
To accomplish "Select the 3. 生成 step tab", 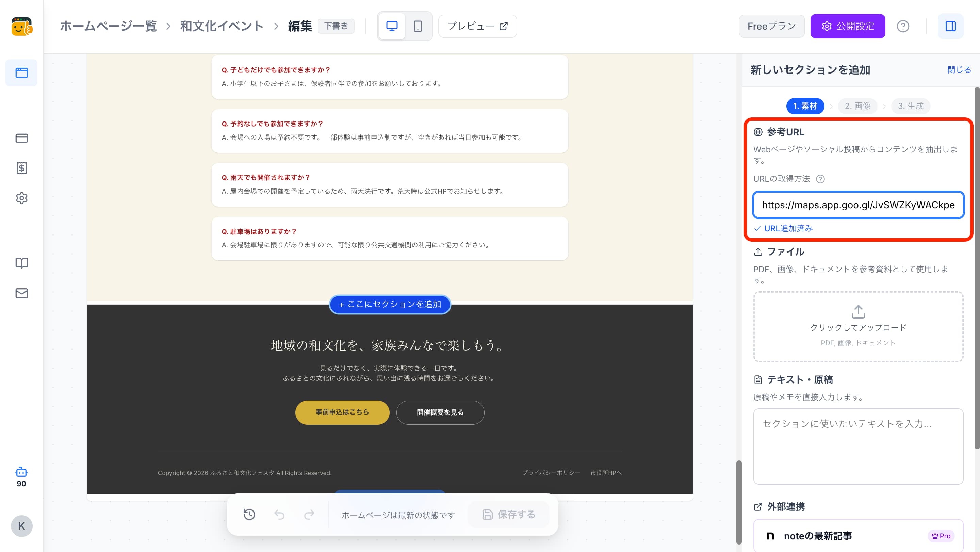I will tap(910, 106).
